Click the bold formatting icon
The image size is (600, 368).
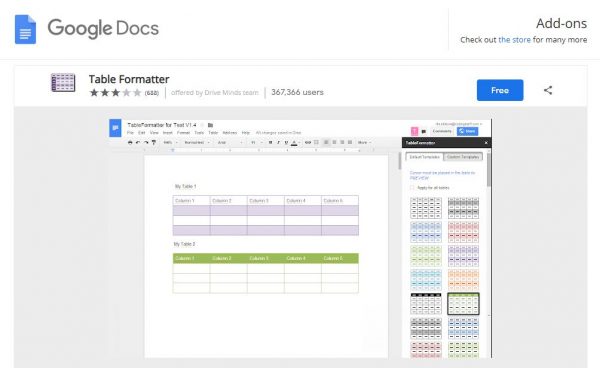pyautogui.click(x=270, y=142)
